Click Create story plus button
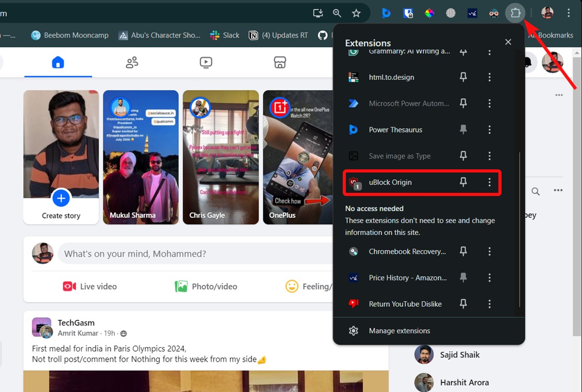The image size is (582, 392). [x=61, y=198]
